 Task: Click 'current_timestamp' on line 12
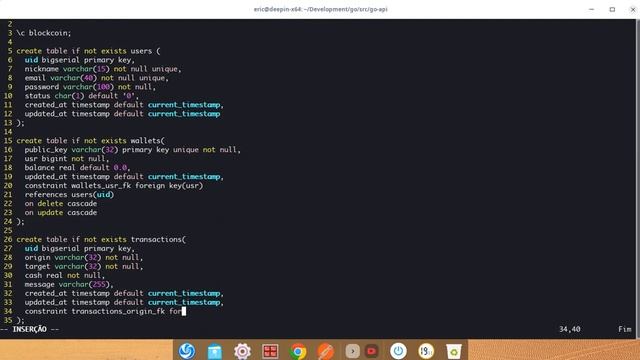point(184,114)
